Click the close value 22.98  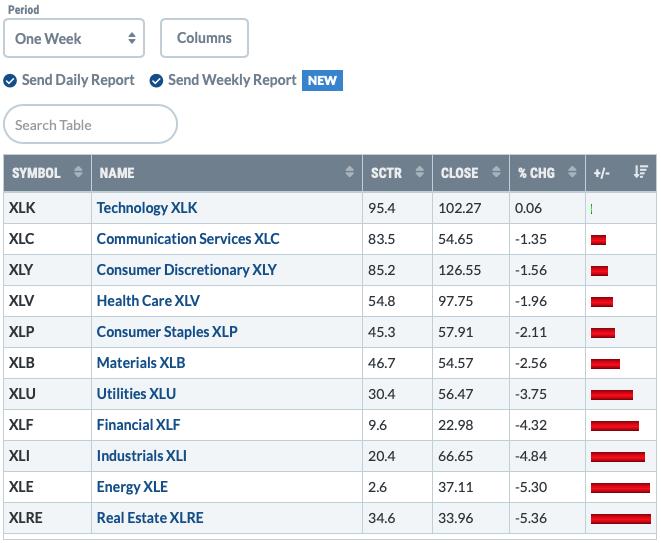coord(456,425)
